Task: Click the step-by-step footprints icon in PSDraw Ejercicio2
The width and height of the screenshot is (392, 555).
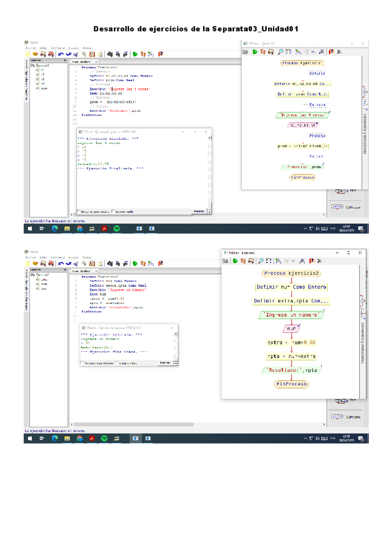Action: (243, 261)
